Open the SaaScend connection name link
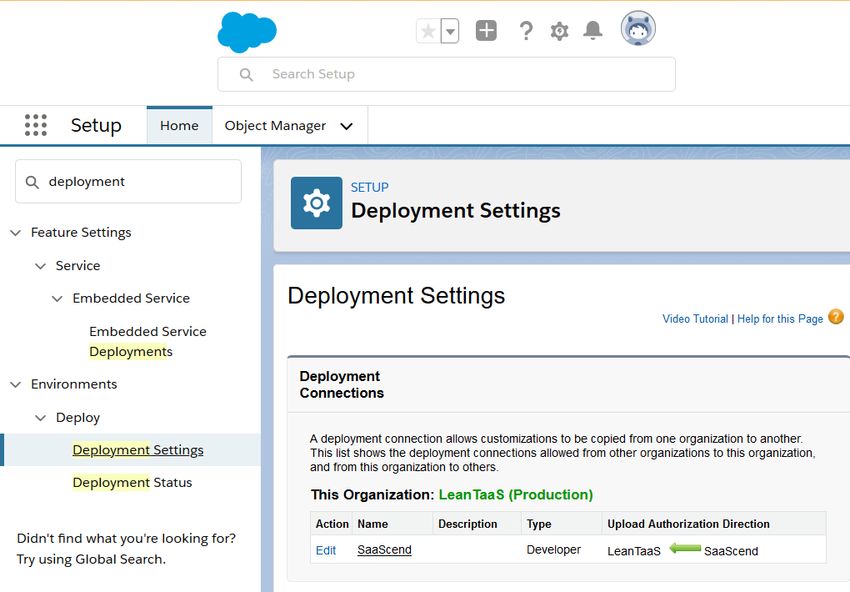This screenshot has width=850, height=592. pyautogui.click(x=384, y=550)
